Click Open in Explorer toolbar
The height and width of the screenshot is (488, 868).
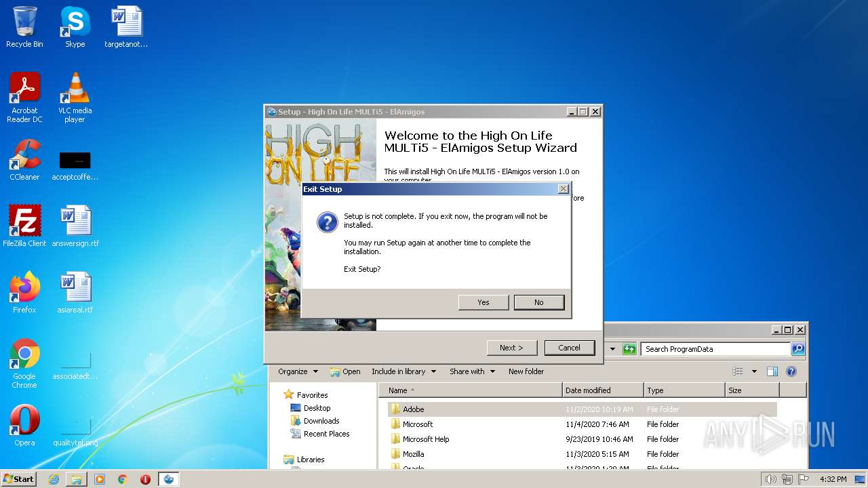pos(344,371)
